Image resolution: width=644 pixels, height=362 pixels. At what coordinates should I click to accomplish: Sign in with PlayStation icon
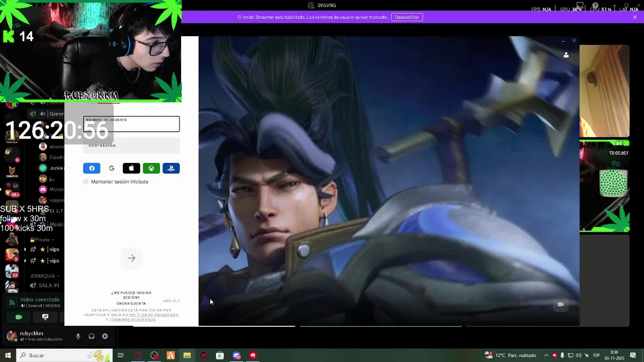click(x=171, y=168)
